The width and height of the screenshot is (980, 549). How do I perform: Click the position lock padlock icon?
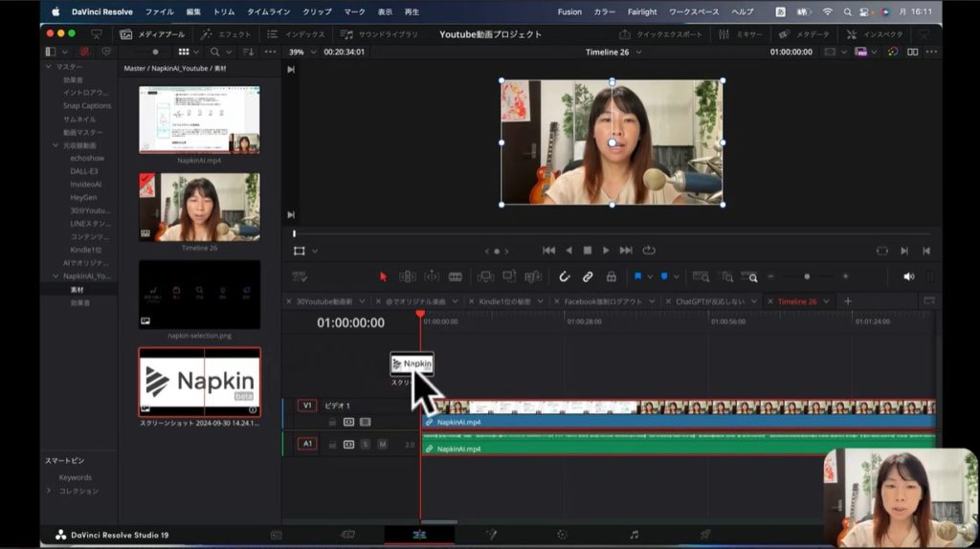pyautogui.click(x=611, y=276)
